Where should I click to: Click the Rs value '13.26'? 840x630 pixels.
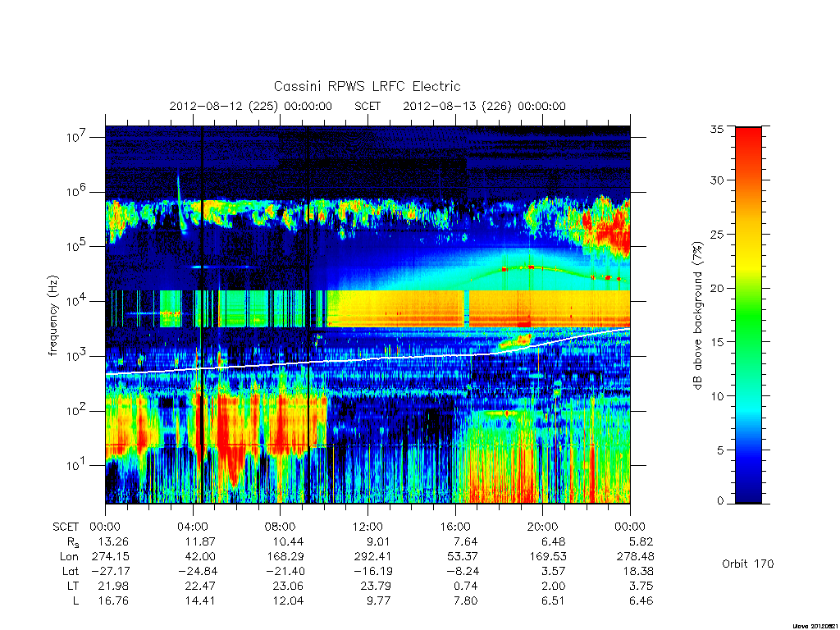[113, 541]
